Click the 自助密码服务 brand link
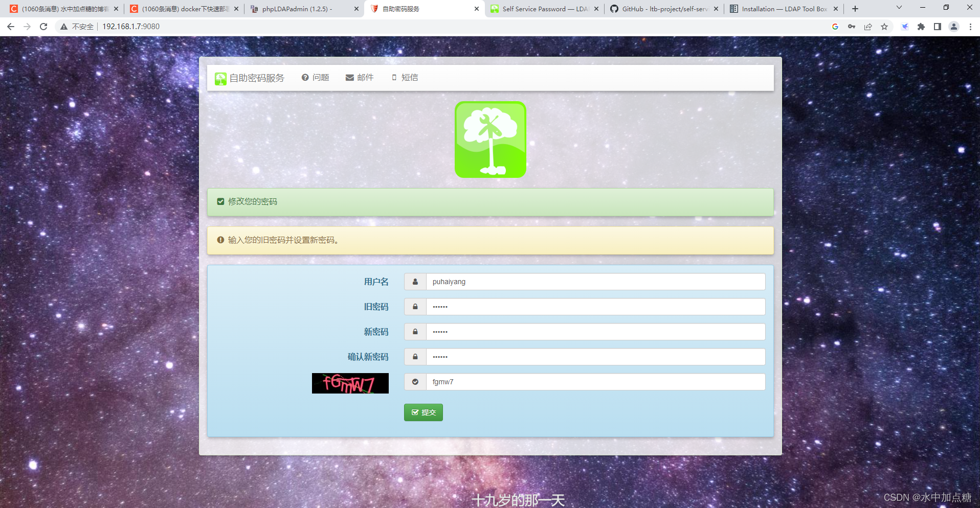This screenshot has height=508, width=980. [x=250, y=78]
